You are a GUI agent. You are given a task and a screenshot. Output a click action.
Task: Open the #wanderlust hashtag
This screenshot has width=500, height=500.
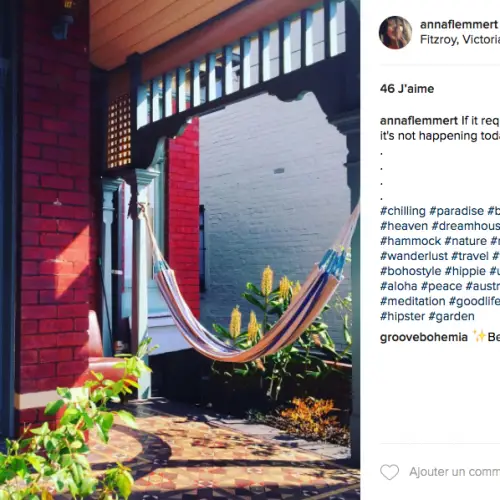coord(414,256)
